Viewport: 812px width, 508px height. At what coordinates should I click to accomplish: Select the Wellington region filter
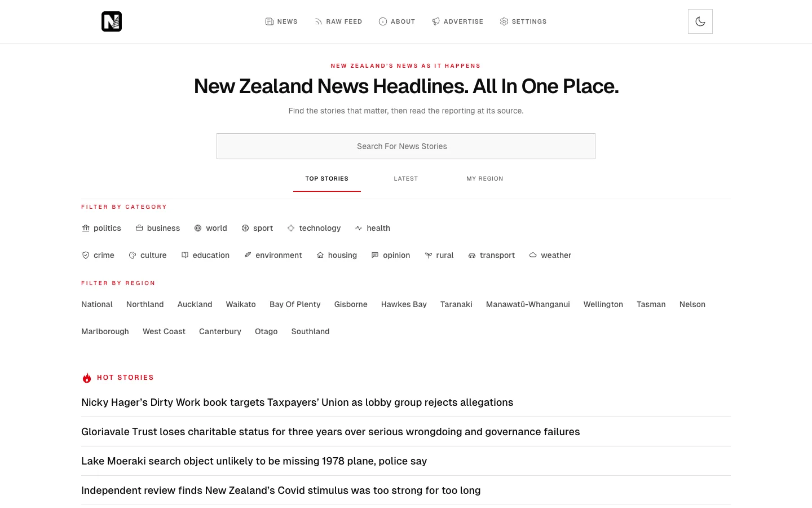click(x=603, y=304)
